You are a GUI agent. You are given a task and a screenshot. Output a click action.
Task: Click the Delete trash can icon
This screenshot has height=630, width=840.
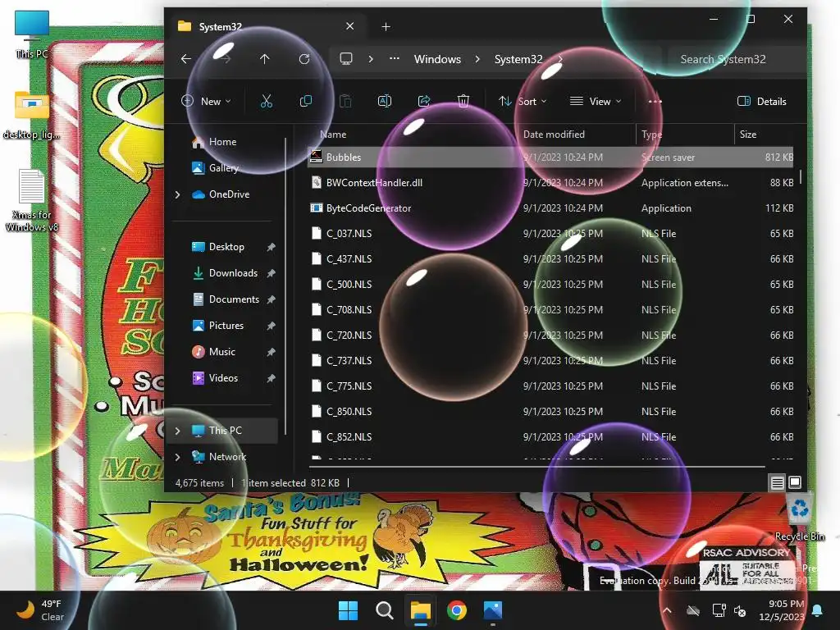(x=463, y=101)
